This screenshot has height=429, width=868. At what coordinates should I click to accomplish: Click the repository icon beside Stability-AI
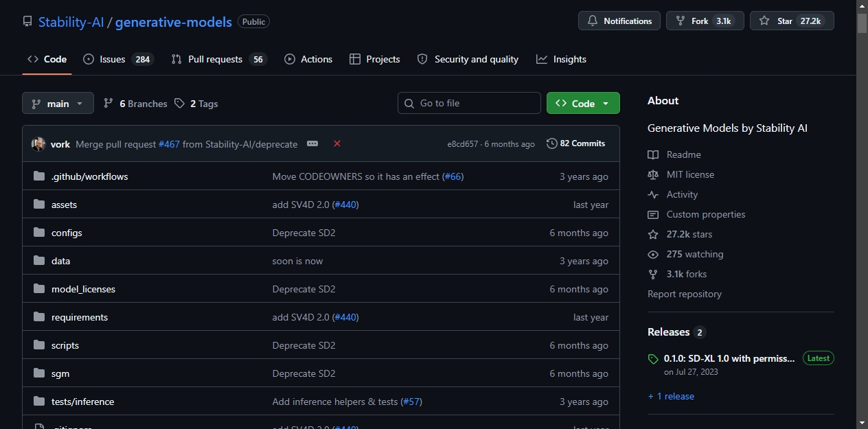coord(27,21)
